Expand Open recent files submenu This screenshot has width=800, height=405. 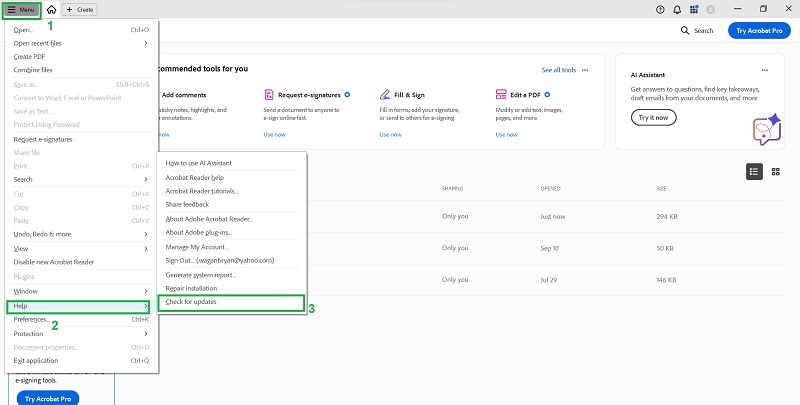(x=82, y=43)
